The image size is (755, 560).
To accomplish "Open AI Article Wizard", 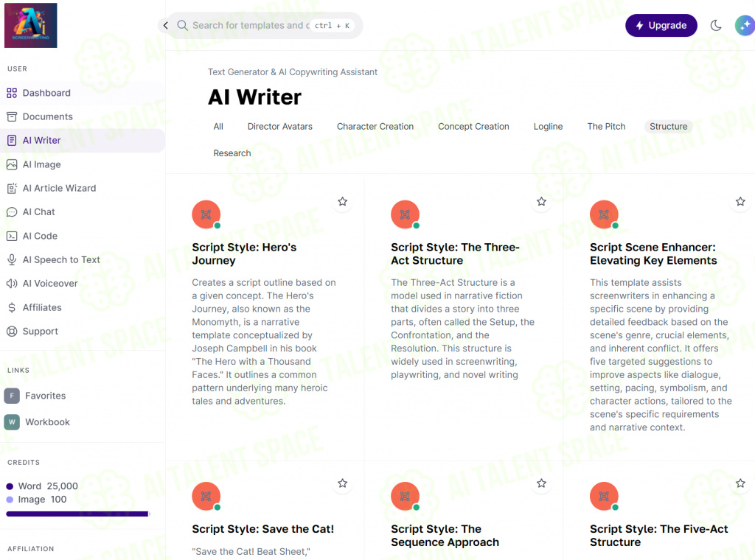I will (59, 188).
